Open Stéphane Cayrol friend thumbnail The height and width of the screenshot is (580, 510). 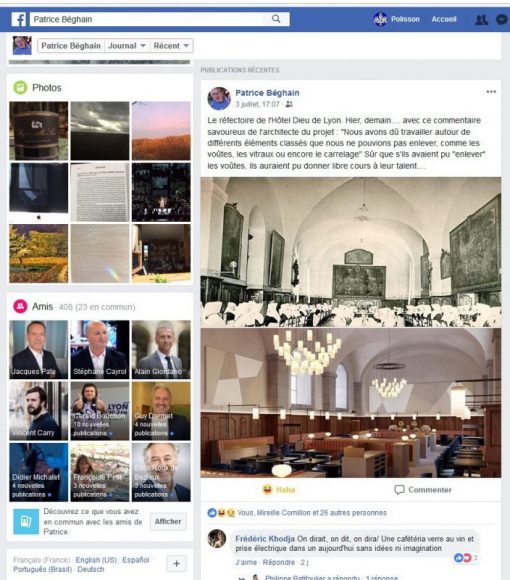pyautogui.click(x=100, y=350)
